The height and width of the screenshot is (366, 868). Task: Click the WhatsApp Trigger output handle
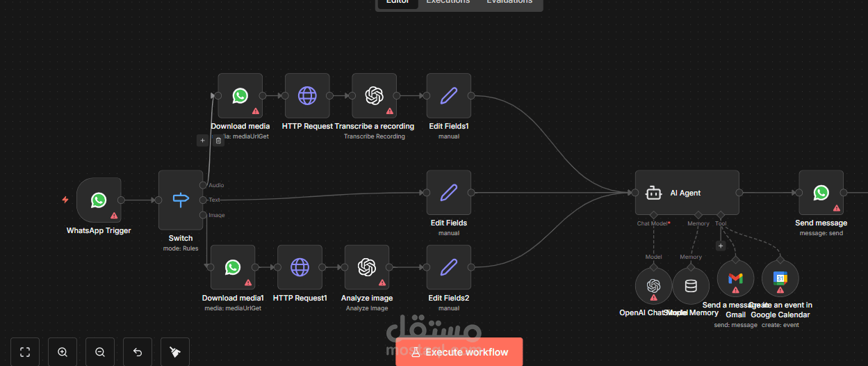pos(122,200)
